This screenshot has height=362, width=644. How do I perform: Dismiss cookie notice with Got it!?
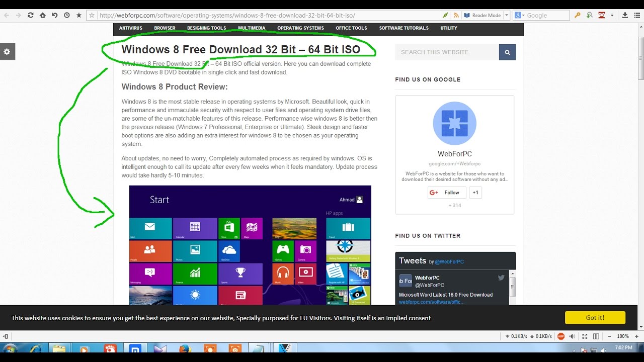point(595,318)
